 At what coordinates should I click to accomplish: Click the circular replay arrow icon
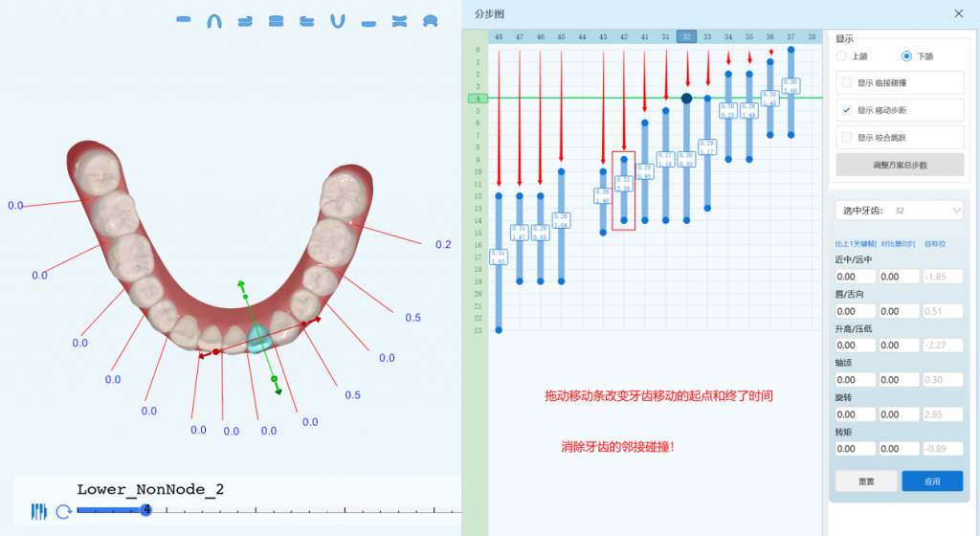coord(63,511)
